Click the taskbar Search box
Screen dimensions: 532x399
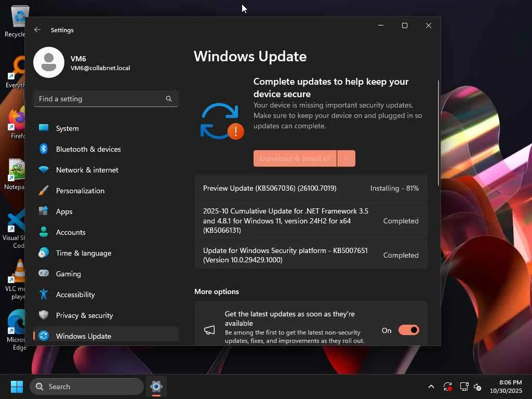pyautogui.click(x=87, y=387)
